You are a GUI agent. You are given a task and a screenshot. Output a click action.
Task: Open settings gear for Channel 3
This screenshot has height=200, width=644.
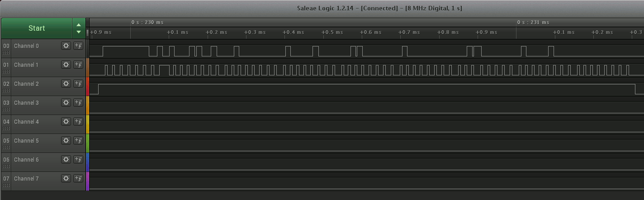pyautogui.click(x=66, y=102)
